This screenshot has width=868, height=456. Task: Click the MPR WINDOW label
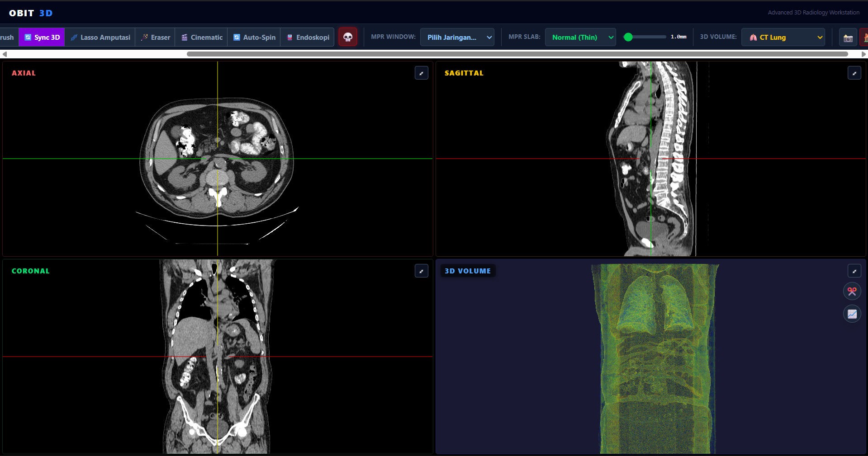[393, 37]
